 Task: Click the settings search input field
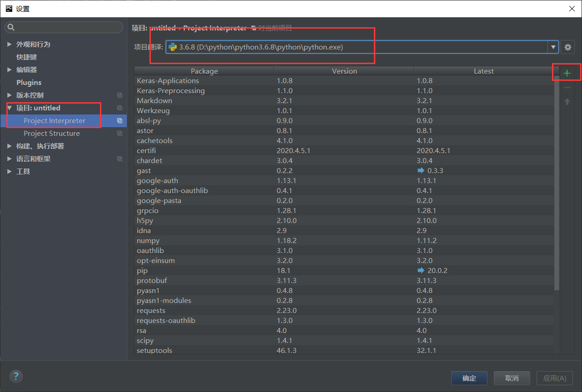[64, 28]
